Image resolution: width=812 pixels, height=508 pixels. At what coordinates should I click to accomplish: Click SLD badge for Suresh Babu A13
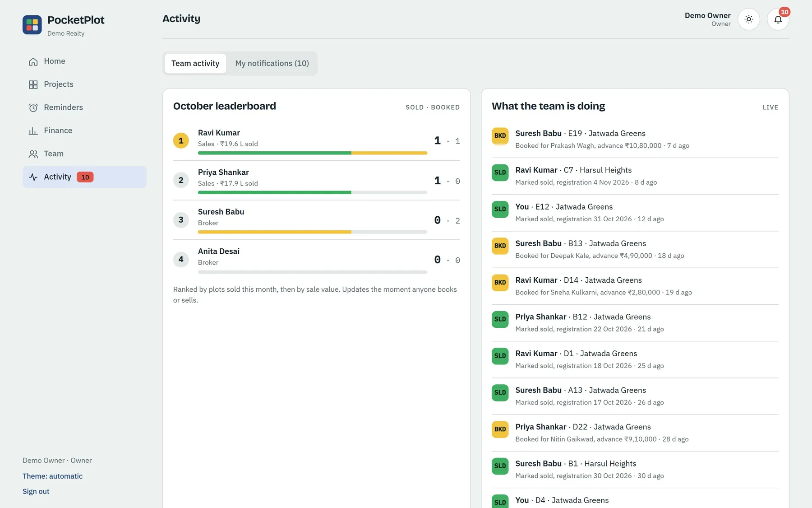[500, 392]
